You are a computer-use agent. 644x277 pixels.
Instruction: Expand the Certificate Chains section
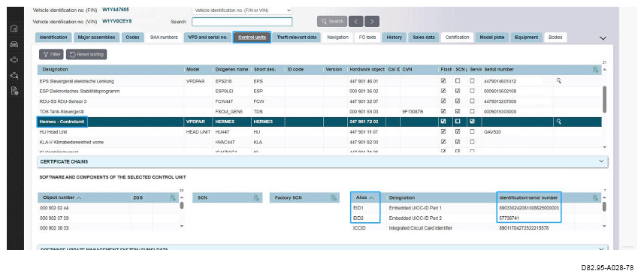[322, 161]
